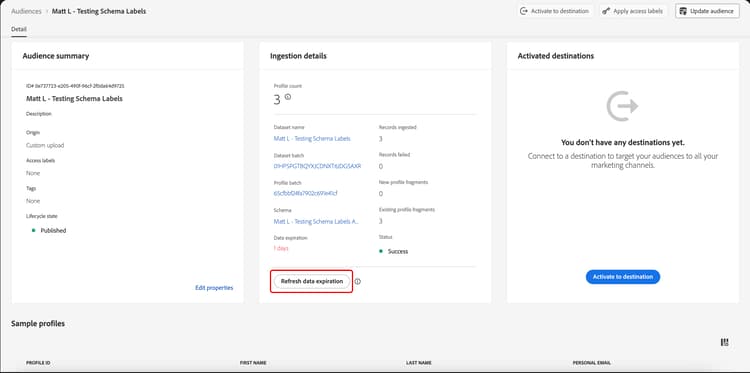The height and width of the screenshot is (373, 750).
Task: Select the Detail tab
Action: coord(19,29)
